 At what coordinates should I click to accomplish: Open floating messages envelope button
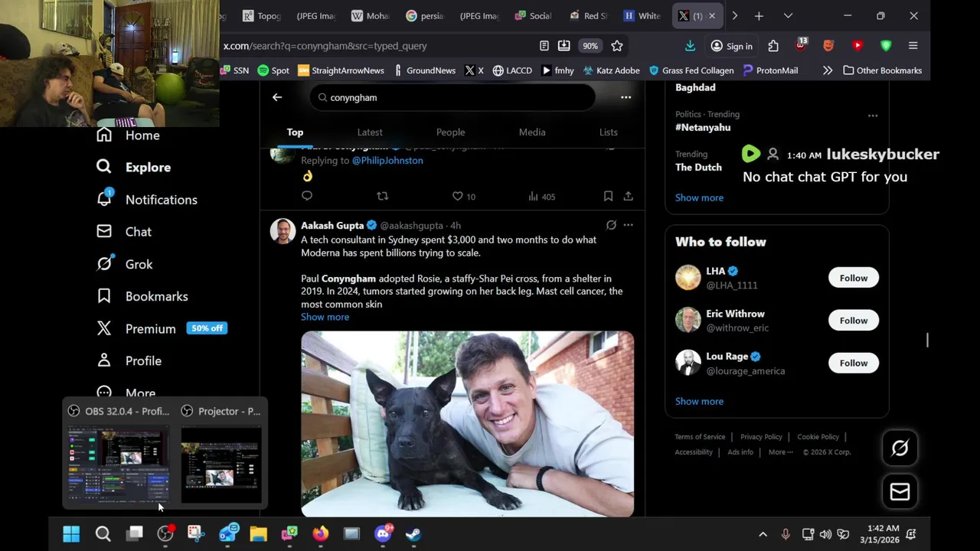click(900, 492)
